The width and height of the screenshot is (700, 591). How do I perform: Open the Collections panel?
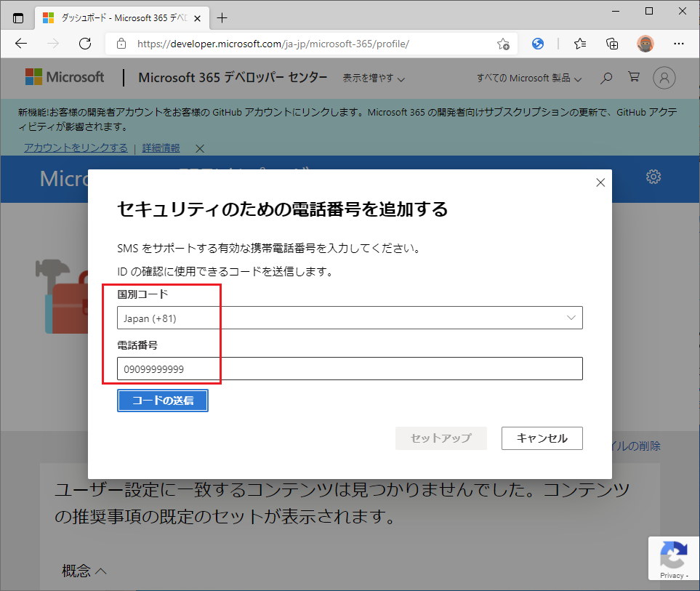612,44
